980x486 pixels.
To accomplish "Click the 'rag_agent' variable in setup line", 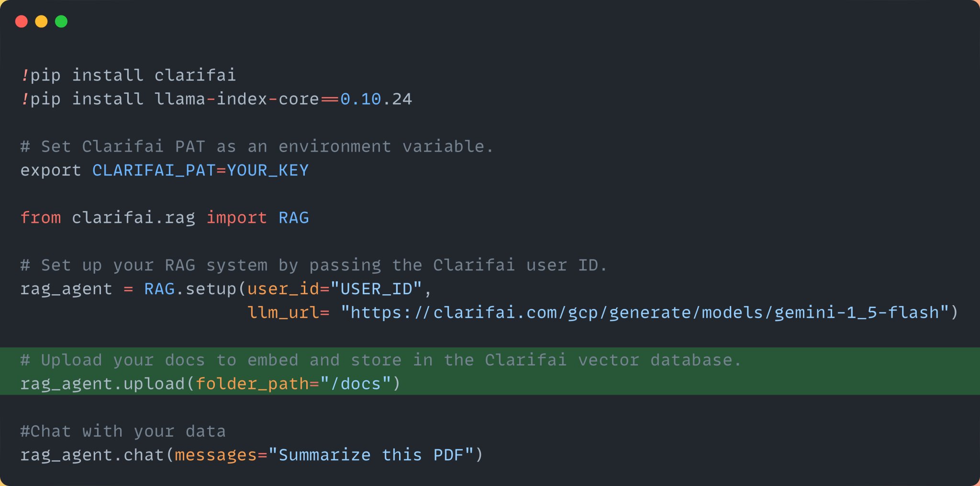I will point(67,289).
